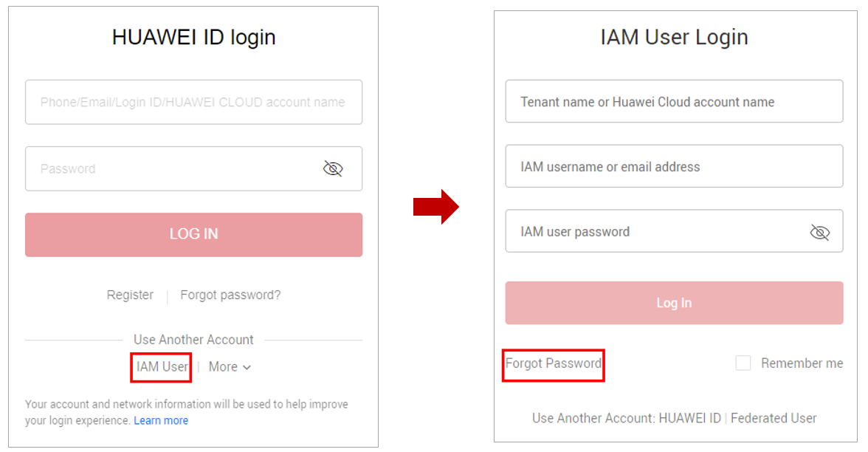Select IAM User under Use Another Account

point(162,366)
